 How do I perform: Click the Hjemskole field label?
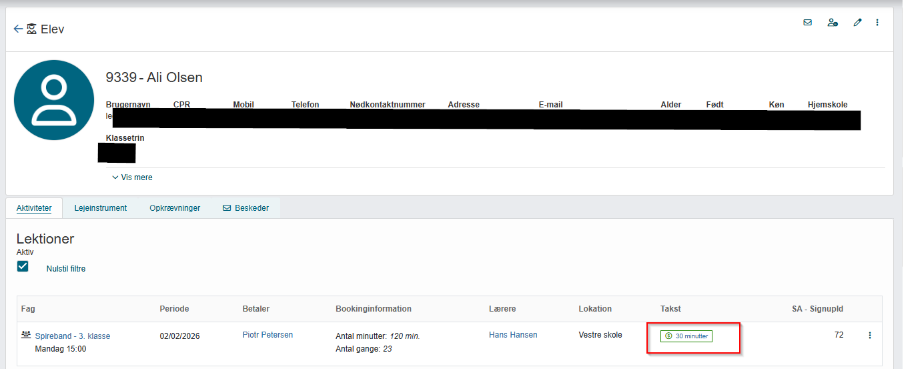coord(828,105)
